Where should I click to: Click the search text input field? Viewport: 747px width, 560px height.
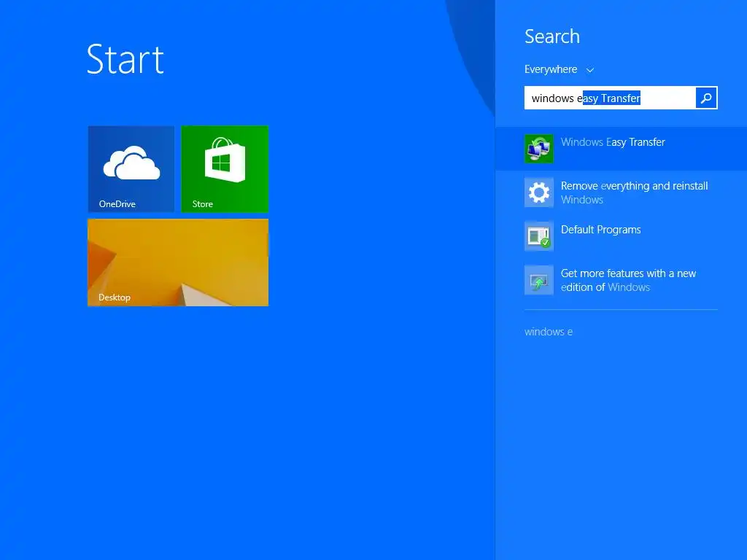[x=611, y=98]
